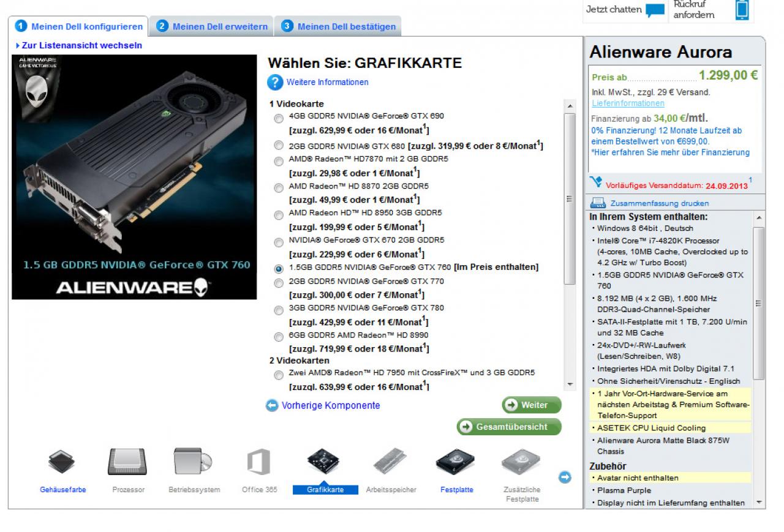784x532 pixels.
Task: Go to Vorherige Komponente link
Action: point(331,405)
